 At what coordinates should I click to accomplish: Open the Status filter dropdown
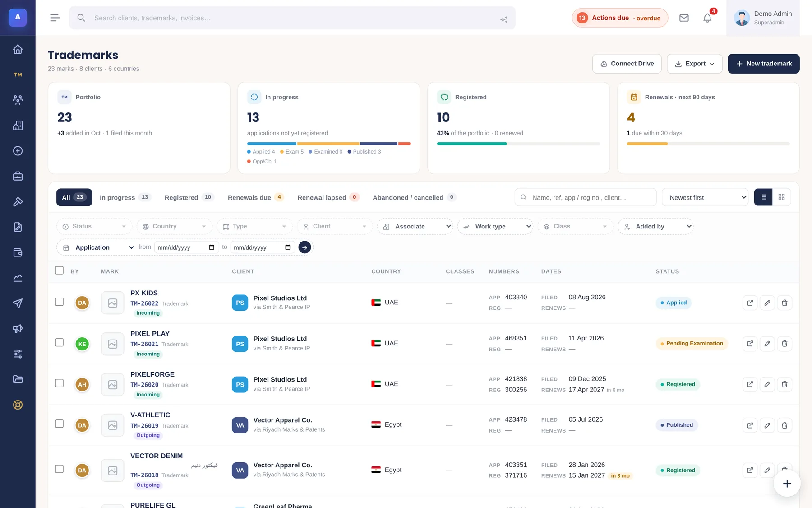coord(94,226)
